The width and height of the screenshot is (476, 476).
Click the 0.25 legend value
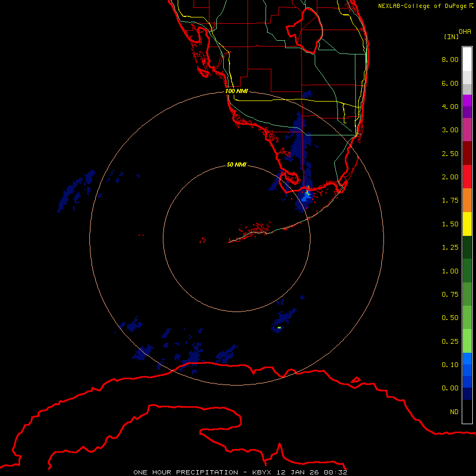click(x=450, y=342)
